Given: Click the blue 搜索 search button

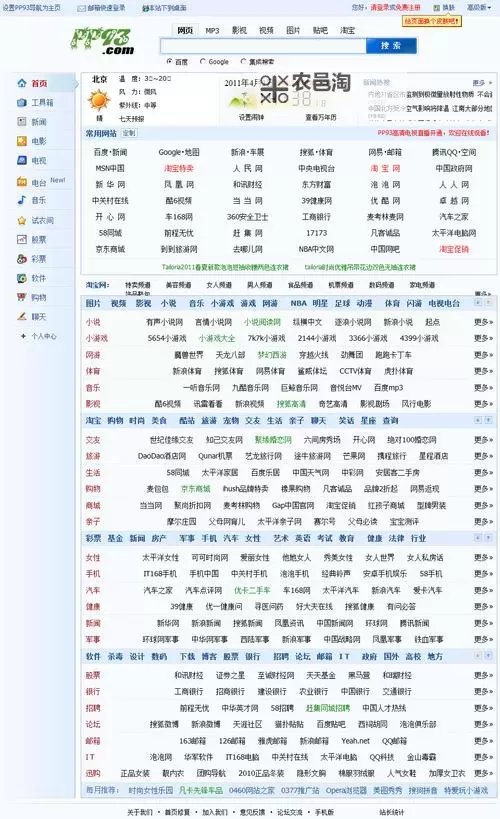Looking at the screenshot, I should [391, 46].
